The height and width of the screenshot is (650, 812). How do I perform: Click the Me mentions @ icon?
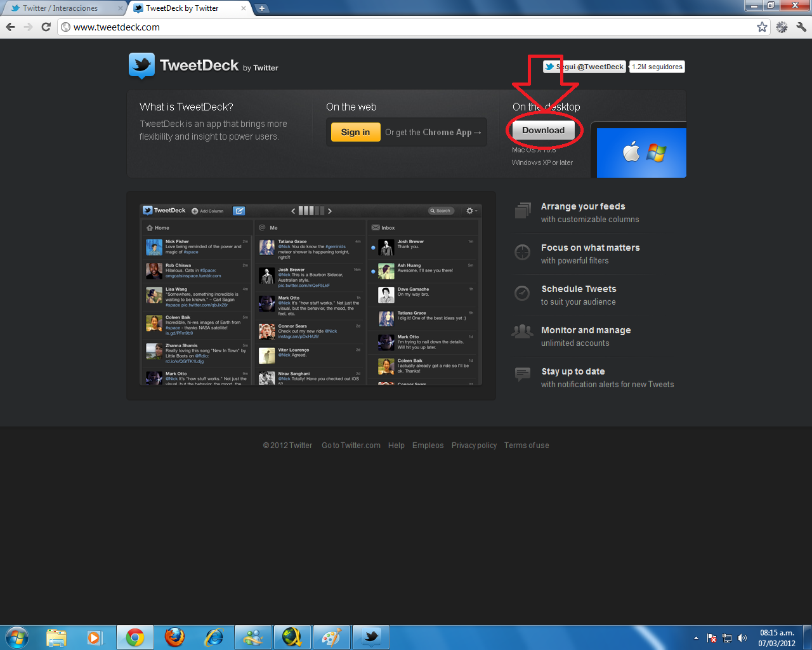click(261, 227)
